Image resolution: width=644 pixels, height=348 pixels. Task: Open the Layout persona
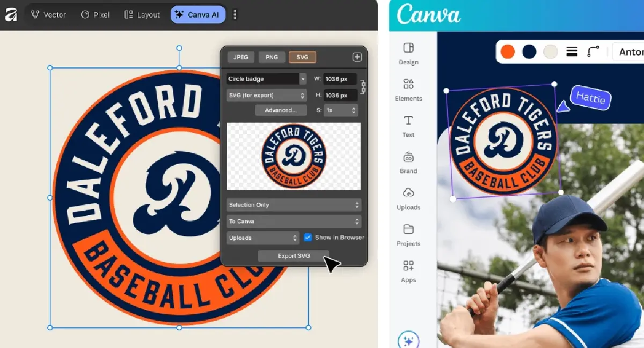(x=141, y=14)
